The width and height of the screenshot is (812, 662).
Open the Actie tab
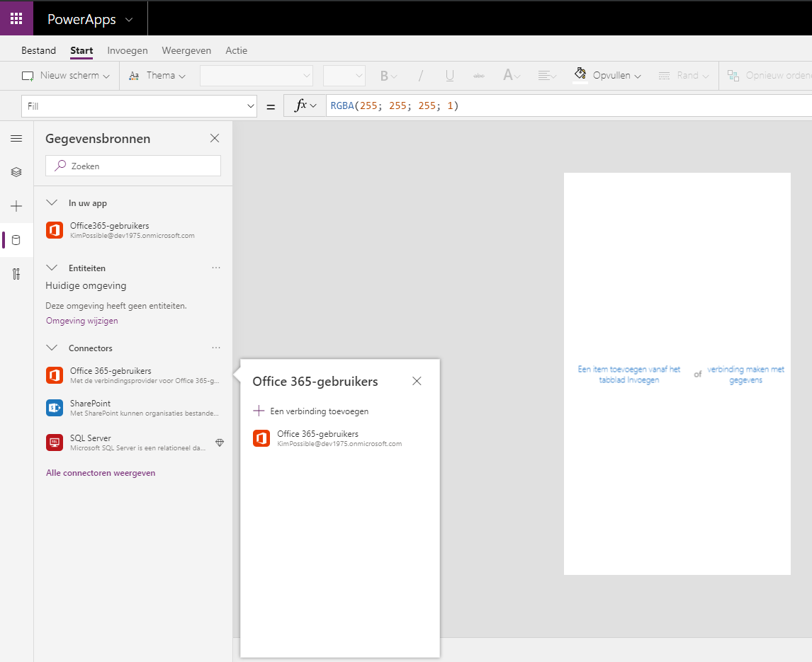[236, 50]
